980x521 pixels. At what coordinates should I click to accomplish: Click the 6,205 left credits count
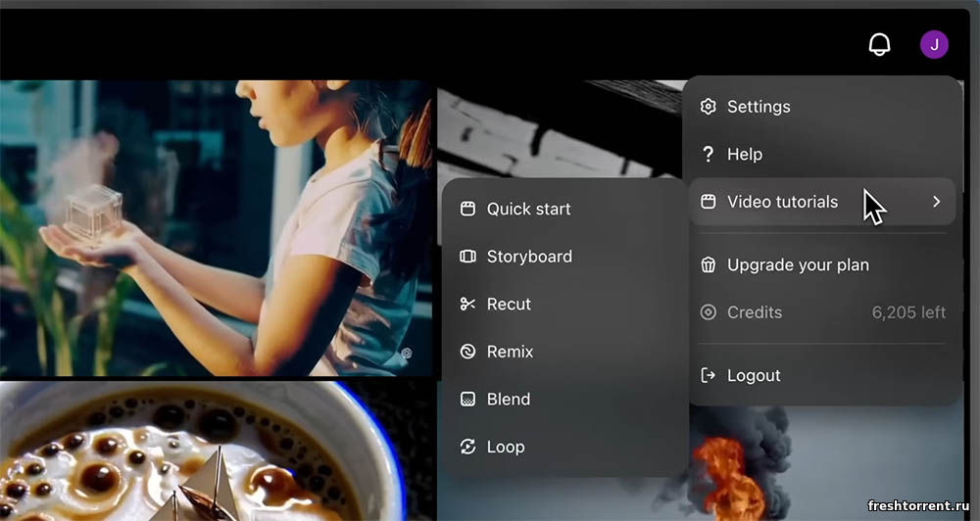click(908, 312)
